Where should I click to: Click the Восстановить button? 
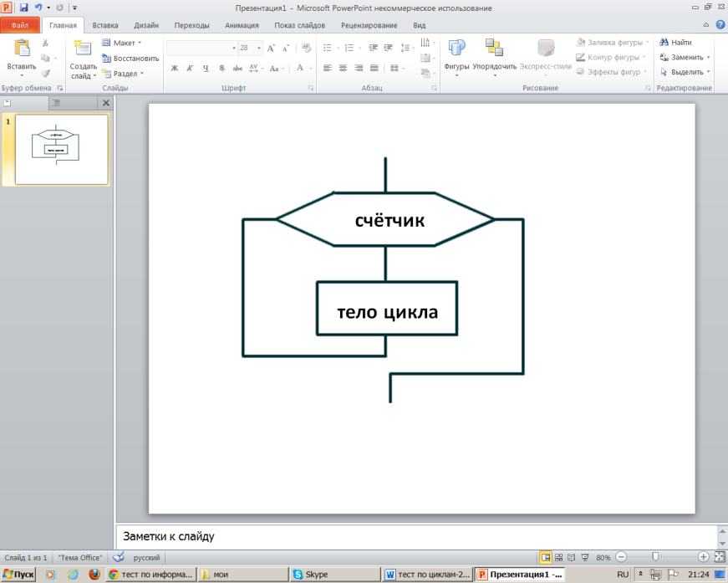tap(130, 59)
